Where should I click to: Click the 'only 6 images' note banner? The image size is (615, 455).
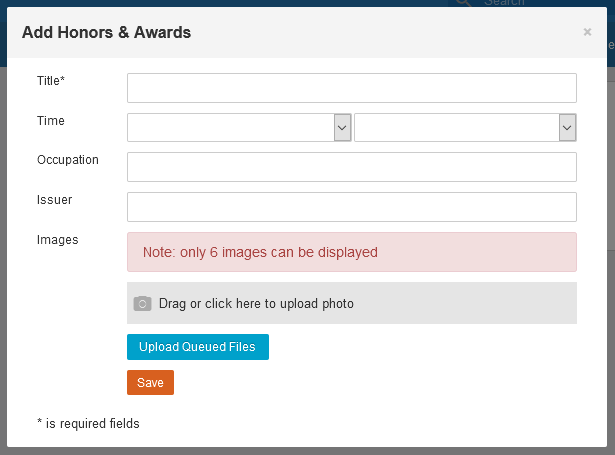pyautogui.click(x=351, y=252)
